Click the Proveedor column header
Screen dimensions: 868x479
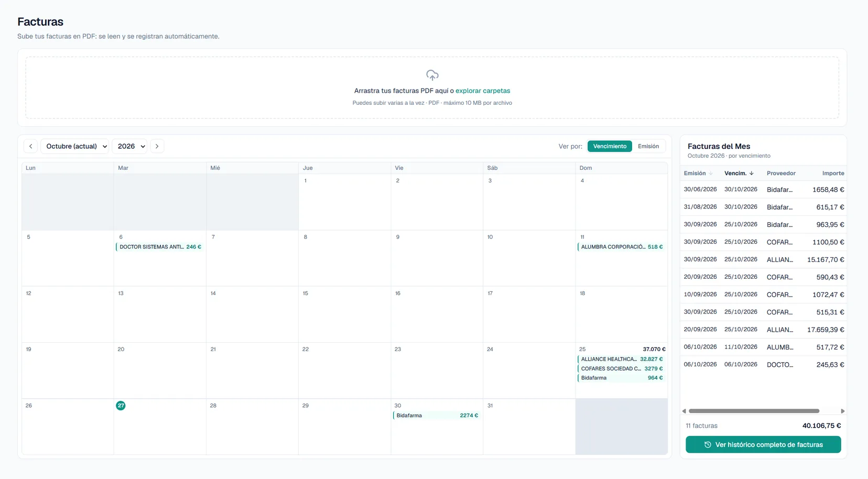(781, 173)
